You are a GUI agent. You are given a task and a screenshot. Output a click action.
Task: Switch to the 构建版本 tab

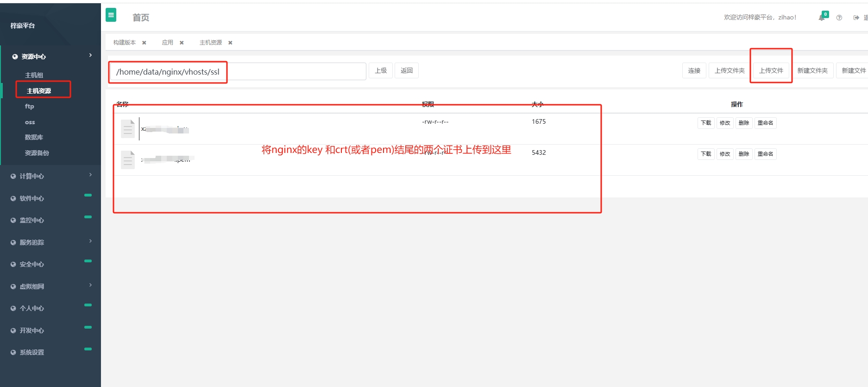pyautogui.click(x=125, y=43)
